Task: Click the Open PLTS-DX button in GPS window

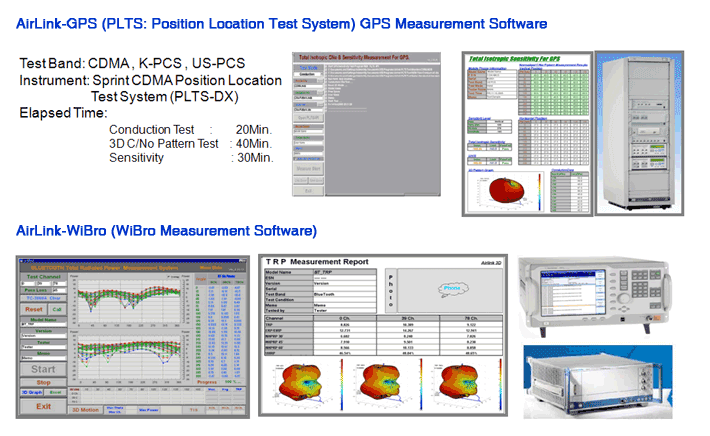Action: click(x=308, y=118)
